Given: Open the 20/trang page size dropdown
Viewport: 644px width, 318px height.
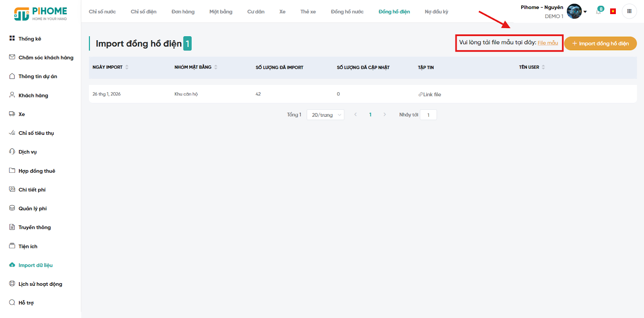Looking at the screenshot, I should tap(325, 115).
